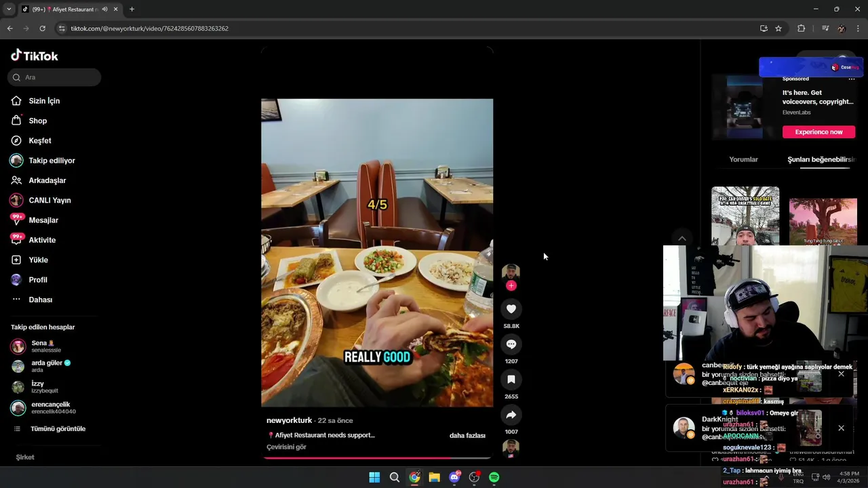The height and width of the screenshot is (488, 868).
Task: Open the tab search dropdown arrow
Action: (9, 9)
